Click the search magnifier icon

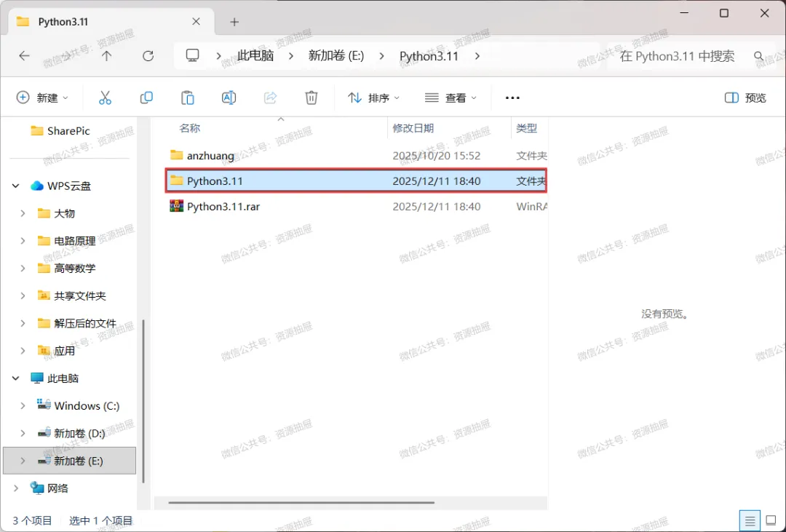[759, 55]
